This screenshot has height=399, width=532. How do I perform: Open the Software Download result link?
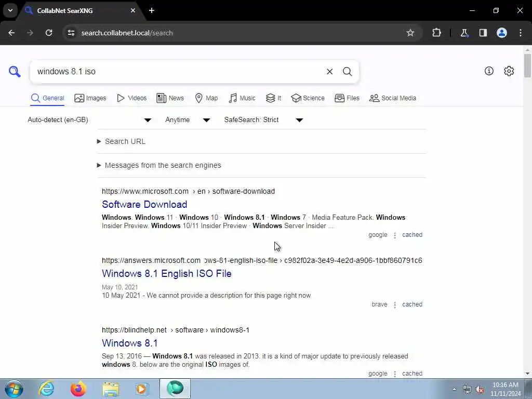click(144, 204)
